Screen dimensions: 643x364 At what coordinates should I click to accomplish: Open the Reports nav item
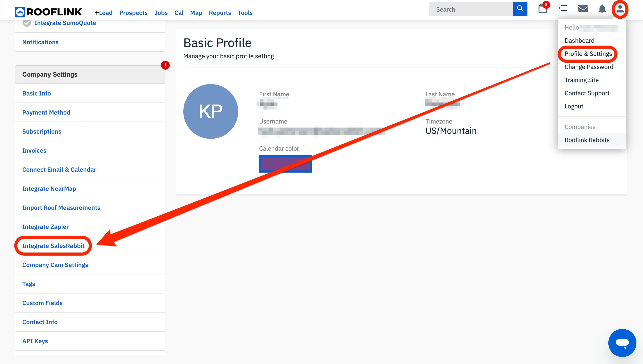click(220, 13)
